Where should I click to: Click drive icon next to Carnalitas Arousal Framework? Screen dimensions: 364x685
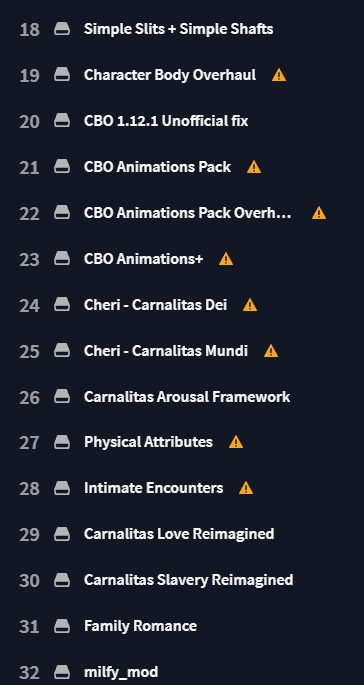point(62,396)
